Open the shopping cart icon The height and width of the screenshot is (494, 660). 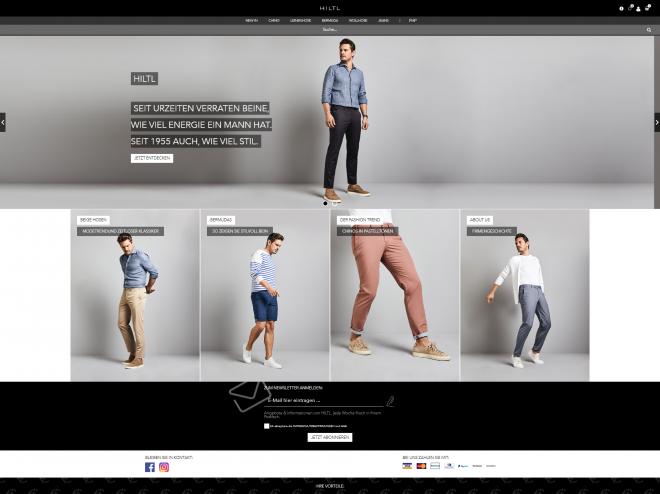pyautogui.click(x=648, y=7)
